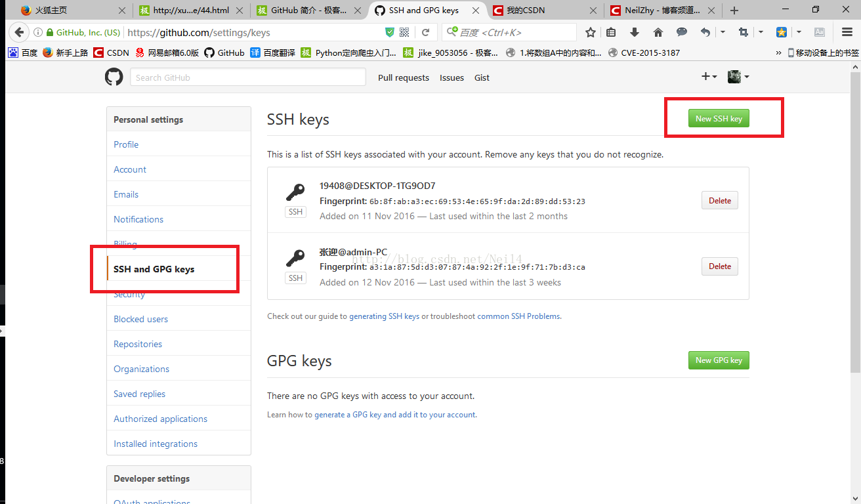Click the GitHub Octocat logo in header

tap(114, 77)
